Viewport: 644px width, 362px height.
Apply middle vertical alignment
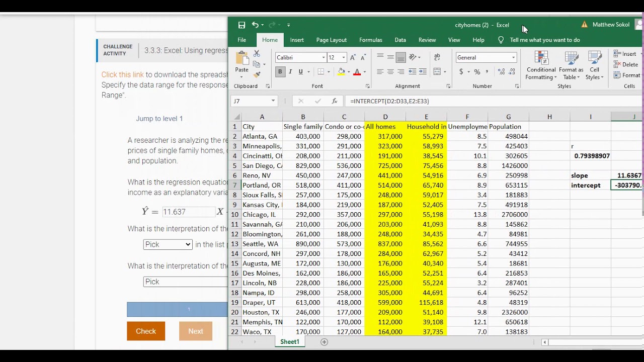point(390,57)
